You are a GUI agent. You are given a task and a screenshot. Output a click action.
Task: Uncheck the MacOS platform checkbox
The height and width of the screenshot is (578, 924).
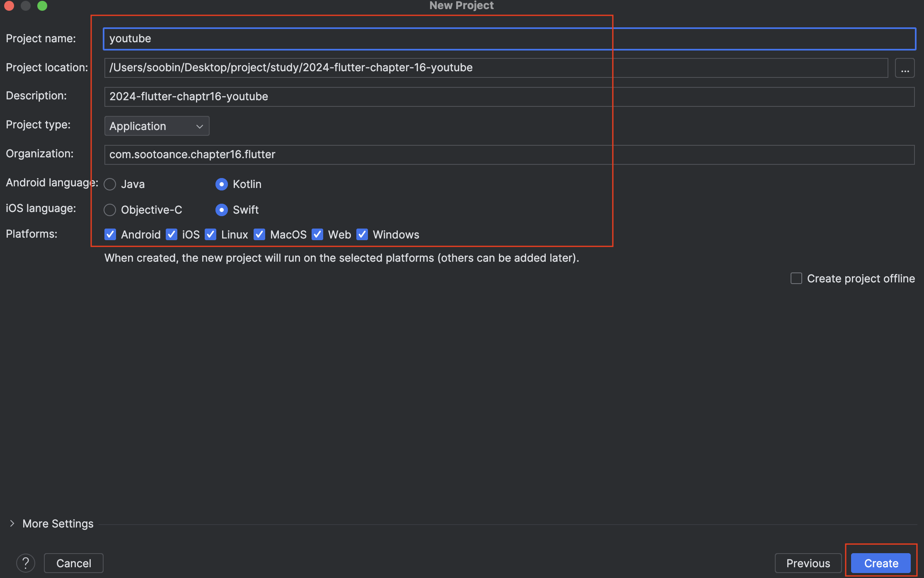pos(259,234)
